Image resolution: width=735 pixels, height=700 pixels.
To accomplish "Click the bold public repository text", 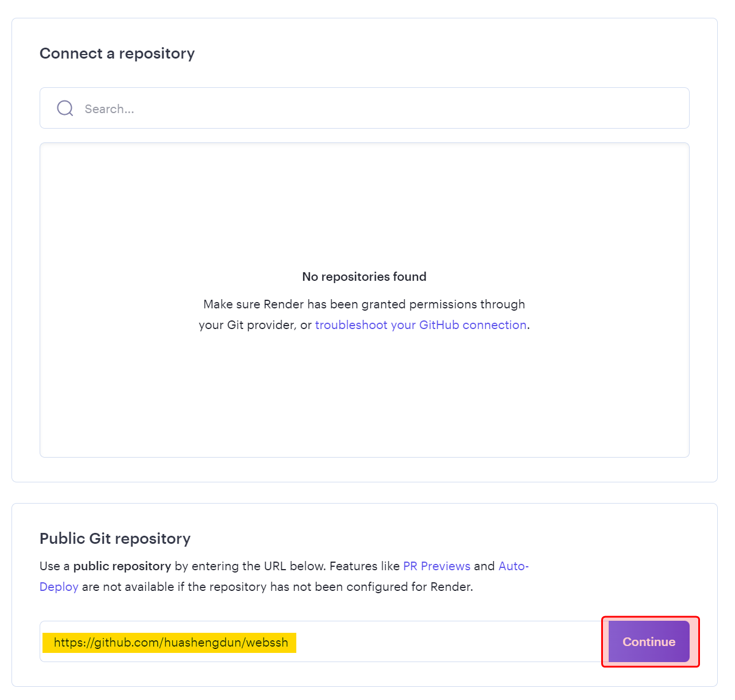I will 122,566.
